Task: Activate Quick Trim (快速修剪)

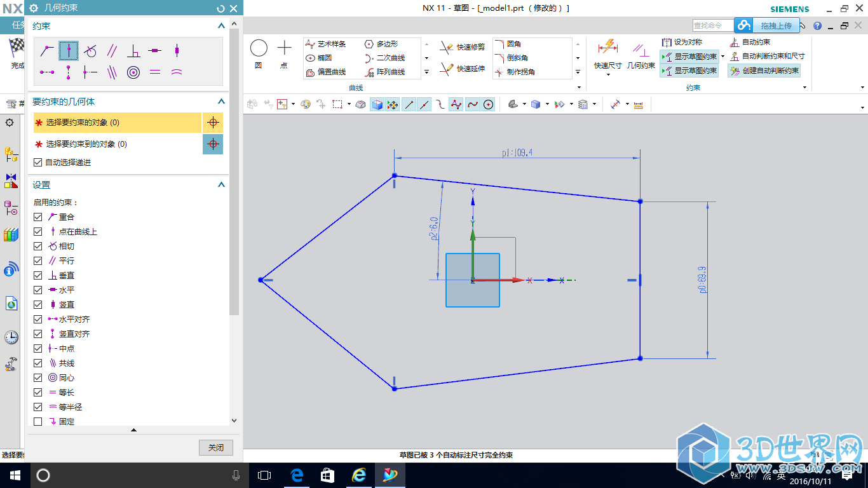Action: pyautogui.click(x=464, y=46)
